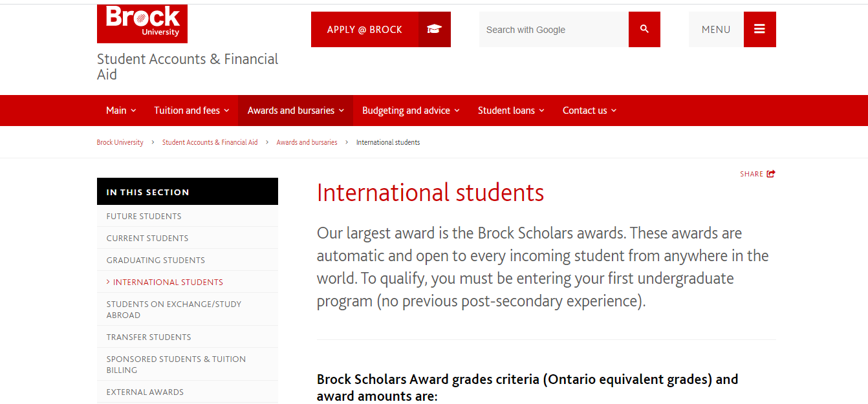
Task: Expand the Main dropdown menu
Action: point(121,111)
